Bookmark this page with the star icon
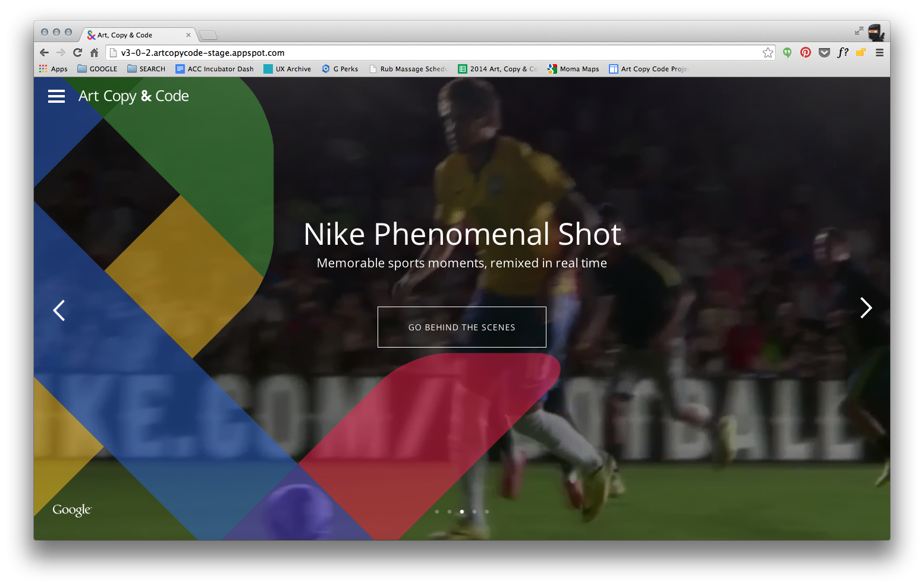This screenshot has width=924, height=587. click(768, 52)
